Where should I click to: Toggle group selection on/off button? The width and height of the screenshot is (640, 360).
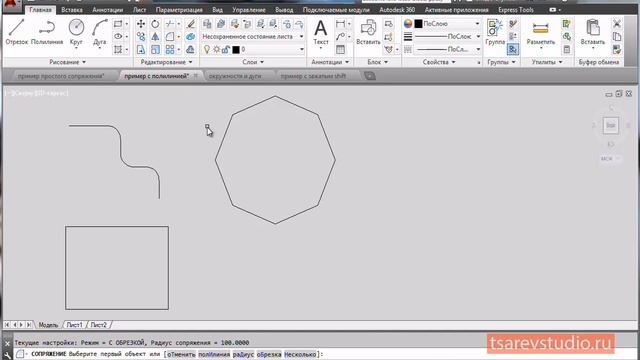pos(513,49)
